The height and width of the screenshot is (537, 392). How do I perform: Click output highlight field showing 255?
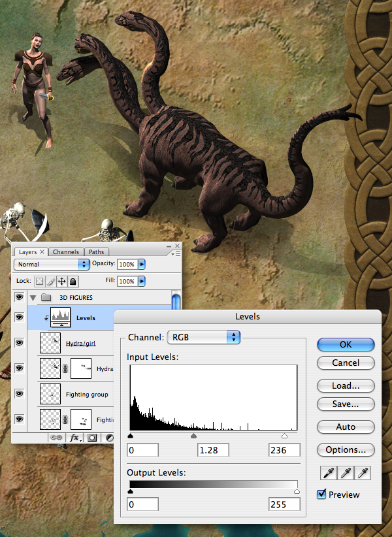[284, 504]
